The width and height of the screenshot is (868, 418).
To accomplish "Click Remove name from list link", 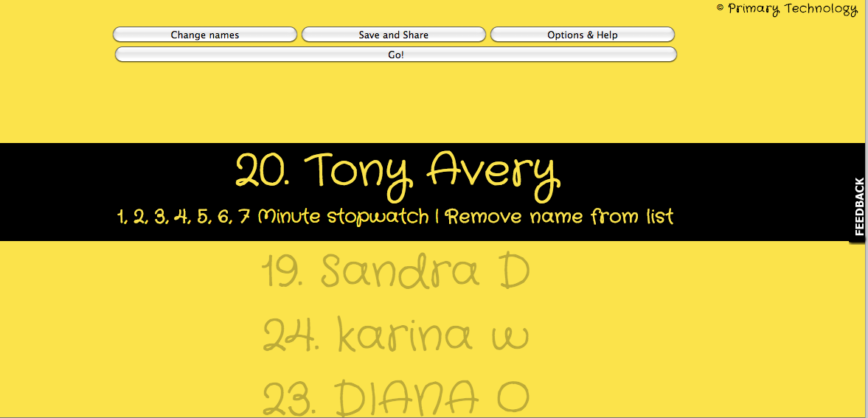I will [560, 216].
